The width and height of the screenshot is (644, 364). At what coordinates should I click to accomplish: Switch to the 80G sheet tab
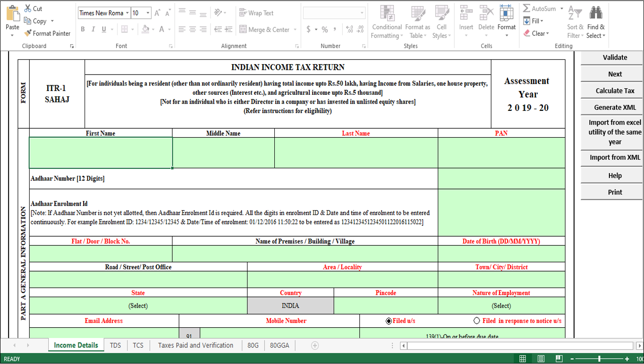(x=253, y=345)
